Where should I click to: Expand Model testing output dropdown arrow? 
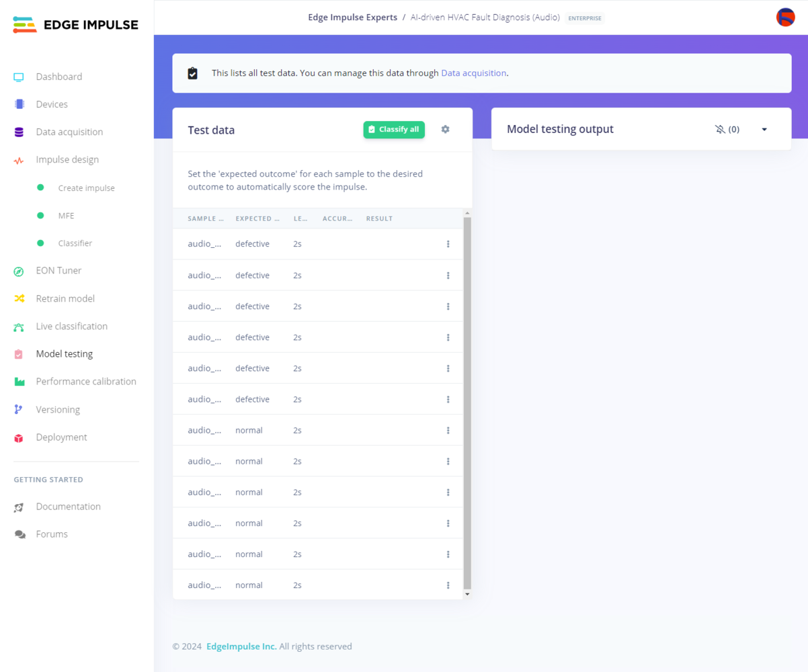[764, 129]
